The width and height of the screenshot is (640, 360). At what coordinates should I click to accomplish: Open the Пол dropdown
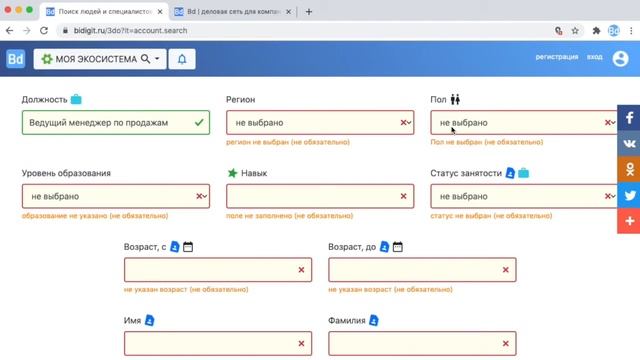(x=524, y=122)
